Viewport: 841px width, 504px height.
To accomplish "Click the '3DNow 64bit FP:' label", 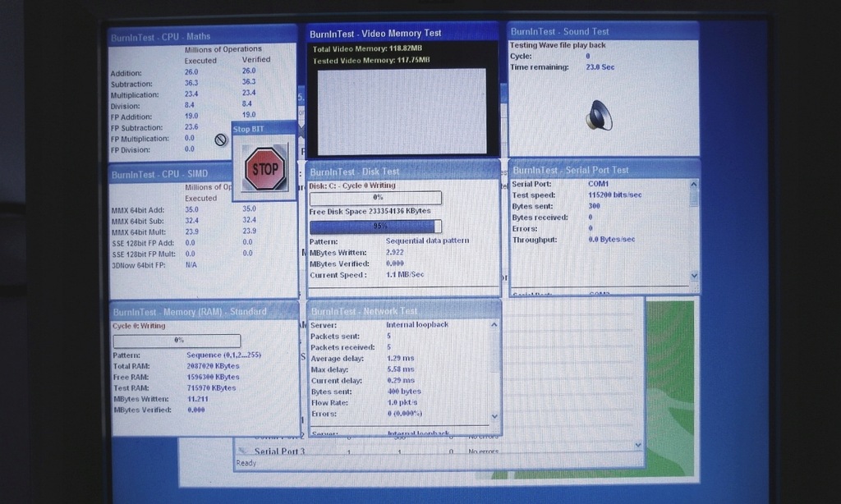I will tap(138, 265).
